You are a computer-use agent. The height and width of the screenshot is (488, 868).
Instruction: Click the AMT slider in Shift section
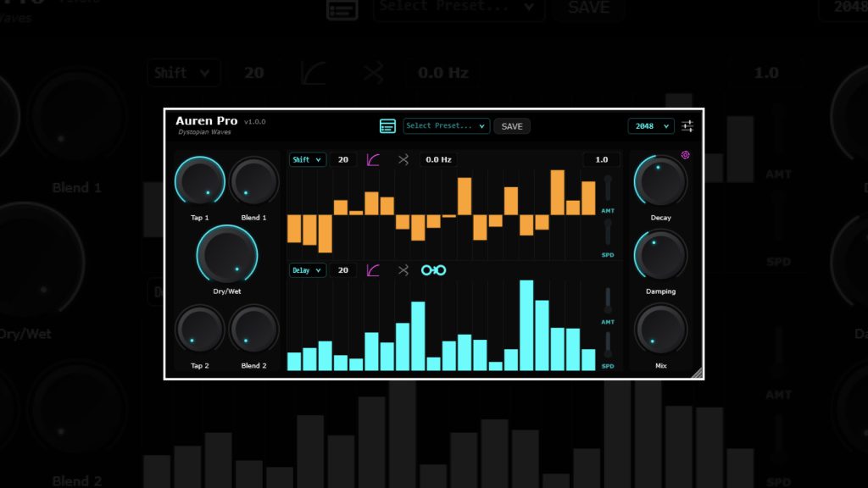pos(608,188)
